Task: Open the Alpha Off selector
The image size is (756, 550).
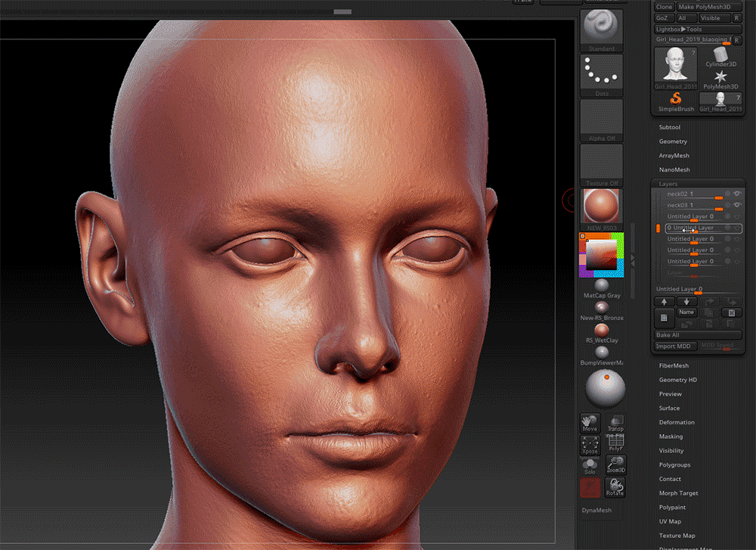Action: [601, 120]
